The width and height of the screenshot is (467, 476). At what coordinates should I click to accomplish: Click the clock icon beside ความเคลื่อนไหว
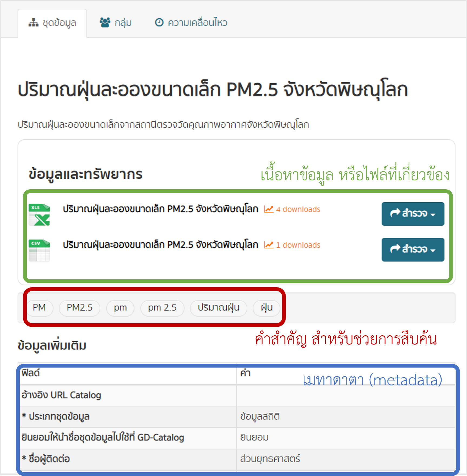point(159,22)
